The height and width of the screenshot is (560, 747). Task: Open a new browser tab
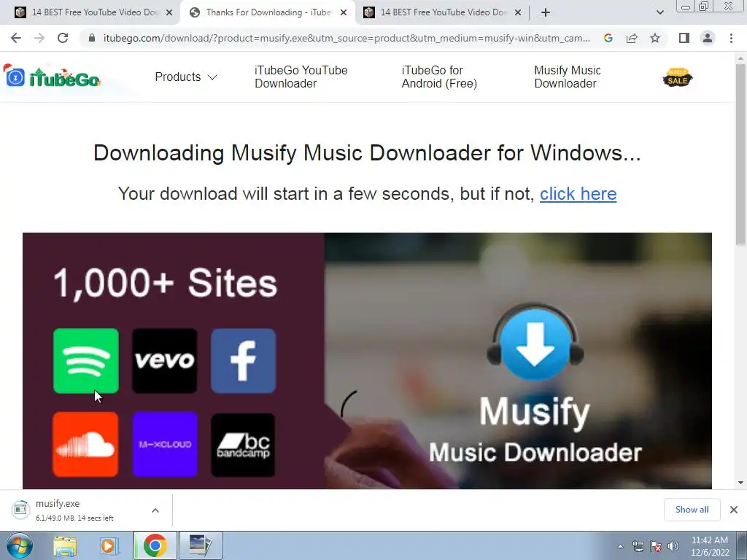[546, 12]
